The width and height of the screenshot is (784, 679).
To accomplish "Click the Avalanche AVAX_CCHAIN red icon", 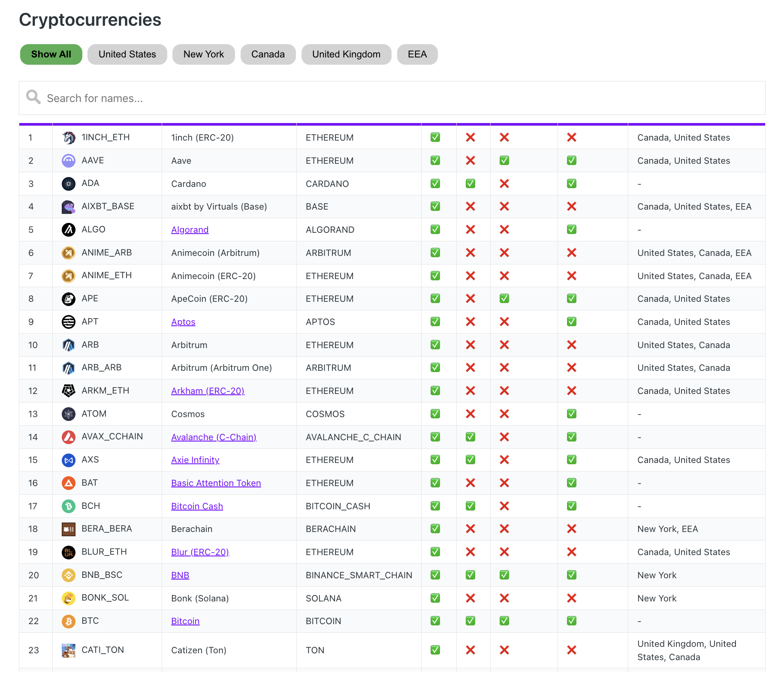I will [69, 437].
